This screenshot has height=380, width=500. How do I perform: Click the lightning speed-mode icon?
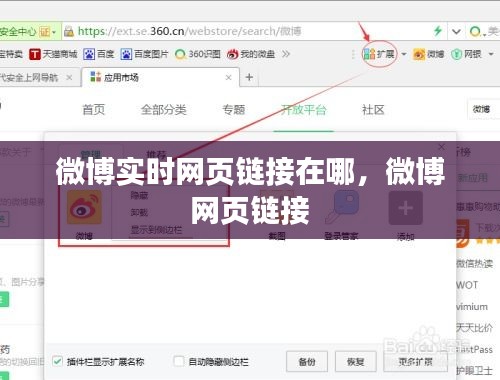(437, 31)
